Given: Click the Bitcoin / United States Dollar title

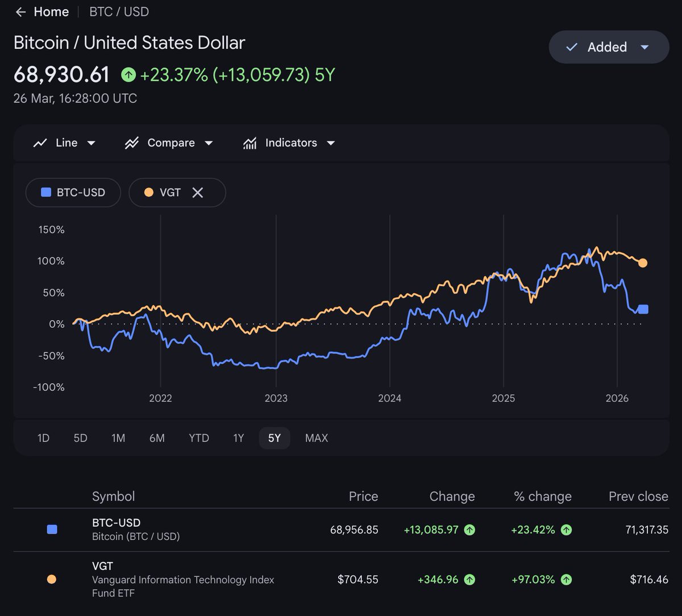Looking at the screenshot, I should click(130, 43).
